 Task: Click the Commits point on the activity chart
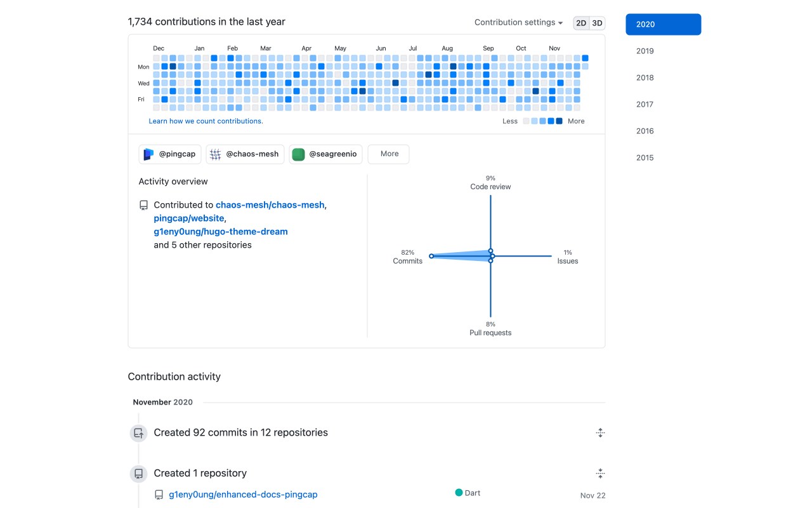[431, 256]
